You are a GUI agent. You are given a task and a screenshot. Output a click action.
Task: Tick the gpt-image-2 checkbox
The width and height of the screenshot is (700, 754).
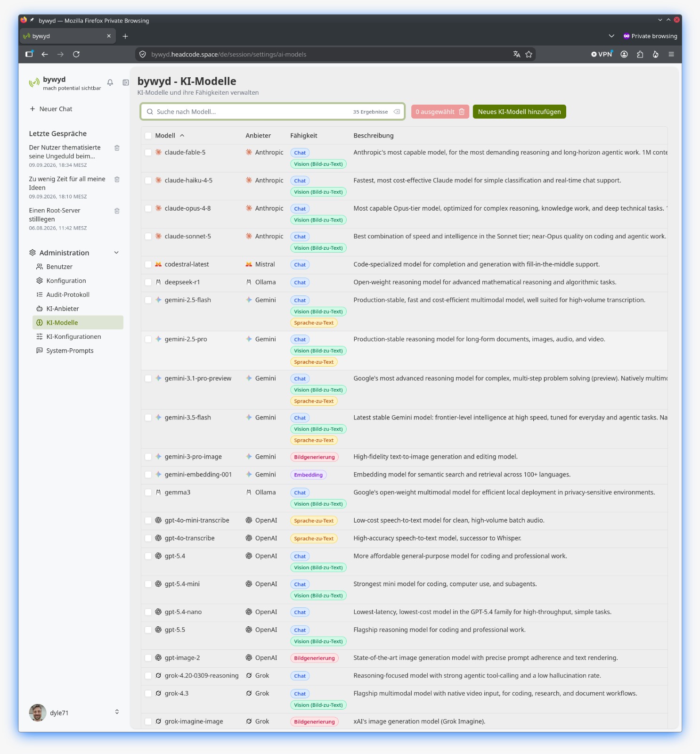[x=148, y=658]
